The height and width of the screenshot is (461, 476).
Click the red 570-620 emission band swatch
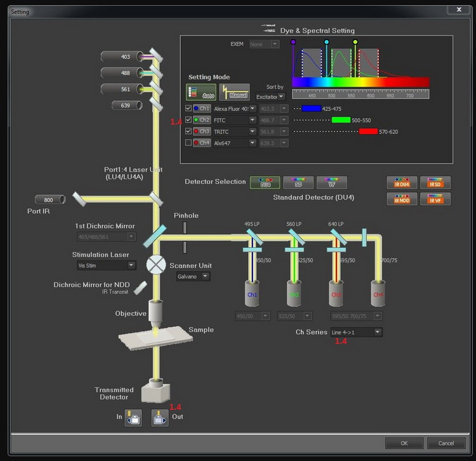pos(368,131)
